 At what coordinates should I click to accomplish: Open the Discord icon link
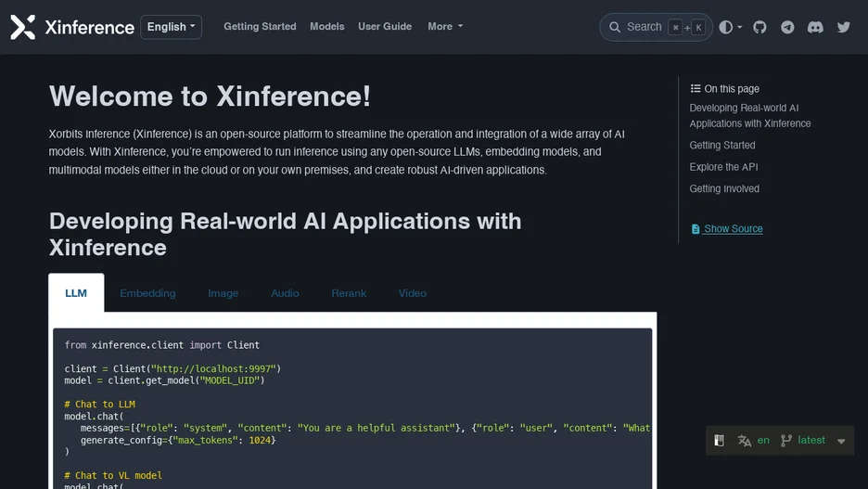(x=815, y=27)
